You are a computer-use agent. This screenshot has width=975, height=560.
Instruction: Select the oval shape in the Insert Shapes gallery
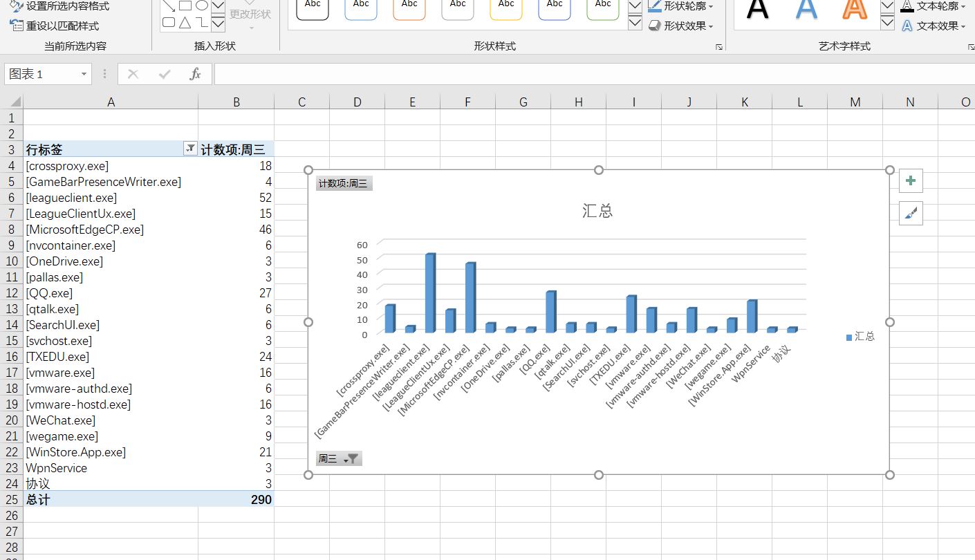click(201, 6)
